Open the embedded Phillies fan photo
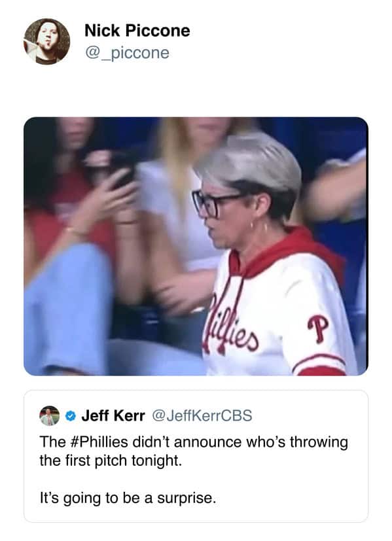This screenshot has width=392, height=541. [196, 247]
